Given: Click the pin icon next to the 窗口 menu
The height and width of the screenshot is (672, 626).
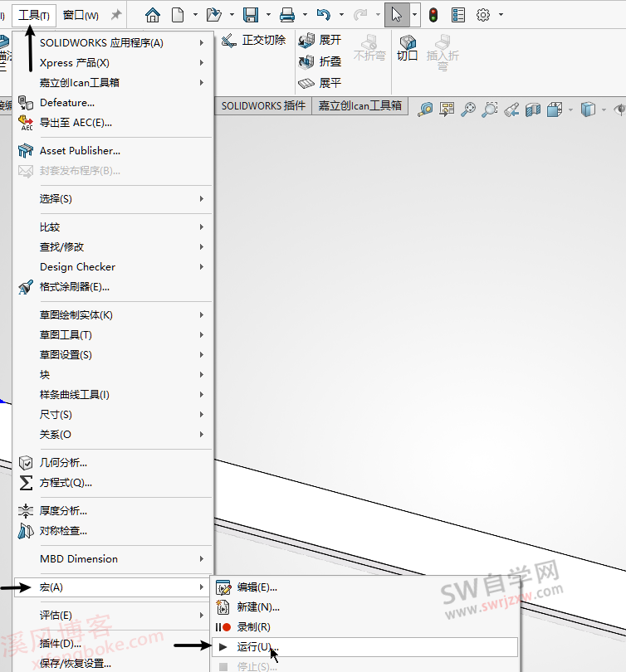Looking at the screenshot, I should tap(115, 15).
